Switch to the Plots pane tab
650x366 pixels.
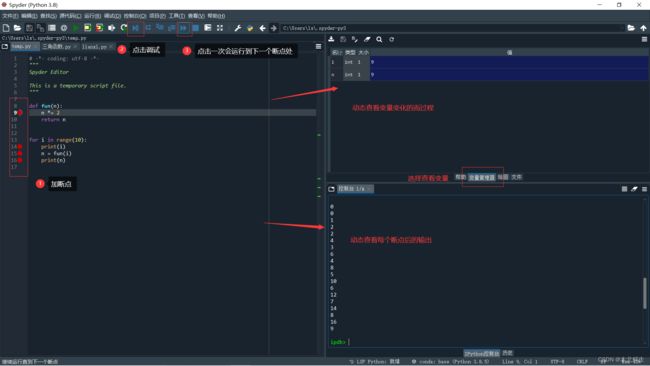pyautogui.click(x=503, y=177)
